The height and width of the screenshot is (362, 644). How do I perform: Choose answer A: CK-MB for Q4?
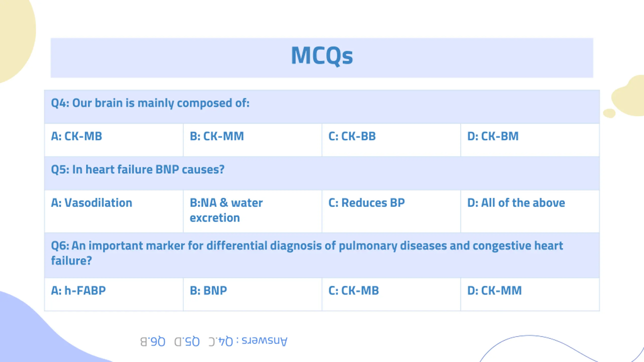coord(76,136)
